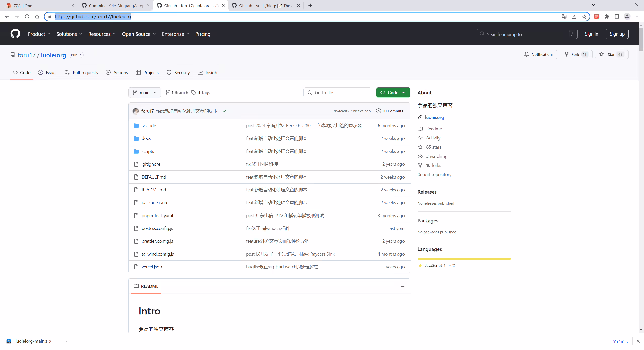This screenshot has width=644, height=350.
Task: Click the address bar URL
Action: 93,16
